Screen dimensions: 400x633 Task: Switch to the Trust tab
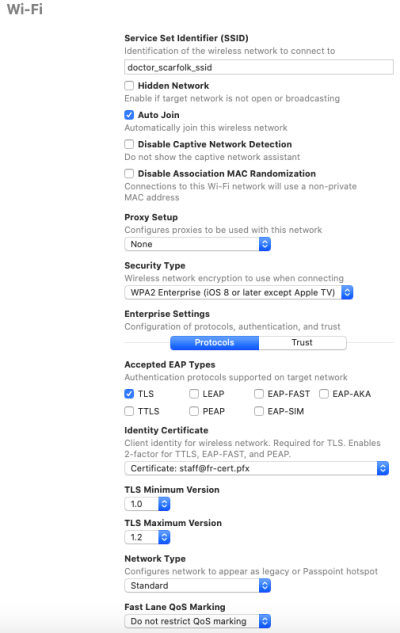tap(302, 343)
